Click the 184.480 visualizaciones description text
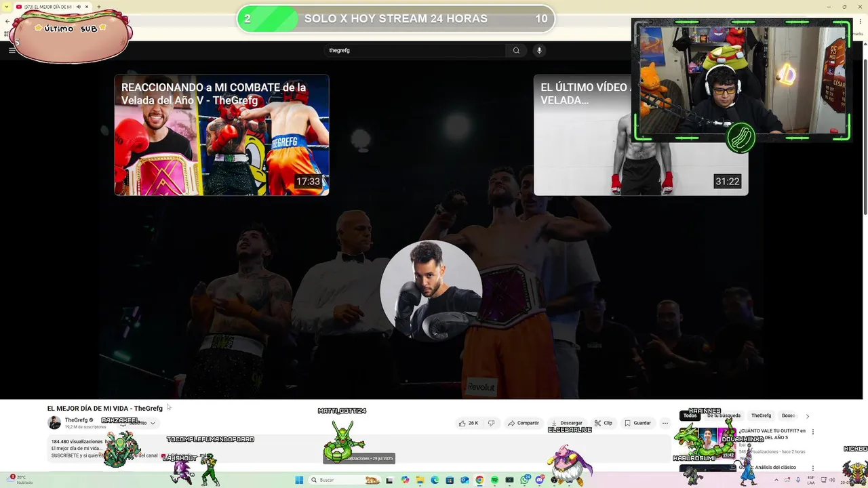This screenshot has width=868, height=488. click(x=77, y=441)
